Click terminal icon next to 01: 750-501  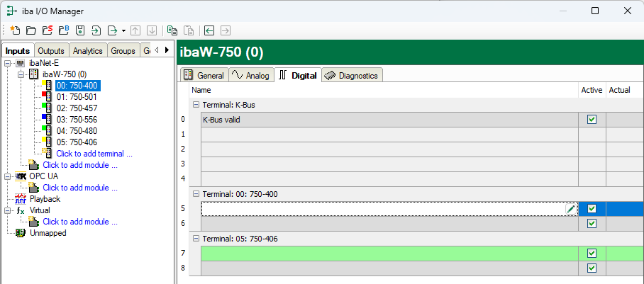click(x=48, y=97)
